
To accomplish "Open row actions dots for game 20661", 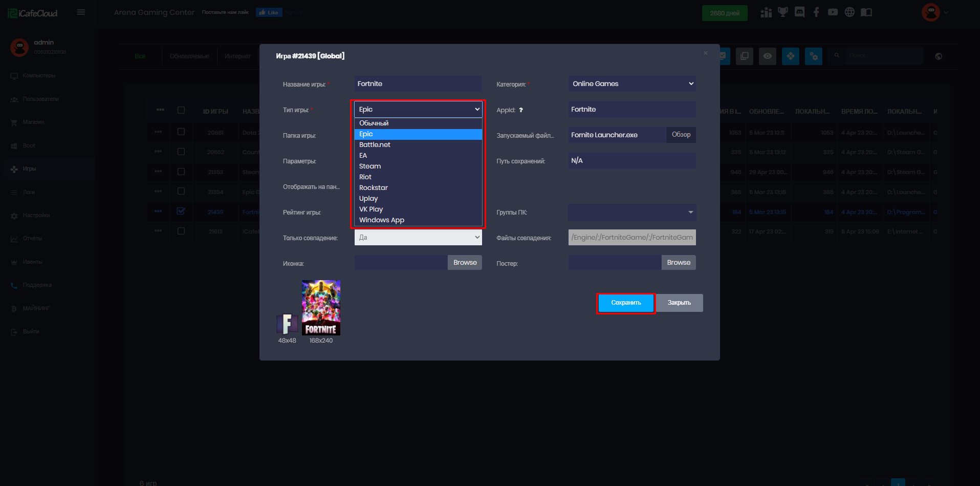I will pyautogui.click(x=158, y=132).
